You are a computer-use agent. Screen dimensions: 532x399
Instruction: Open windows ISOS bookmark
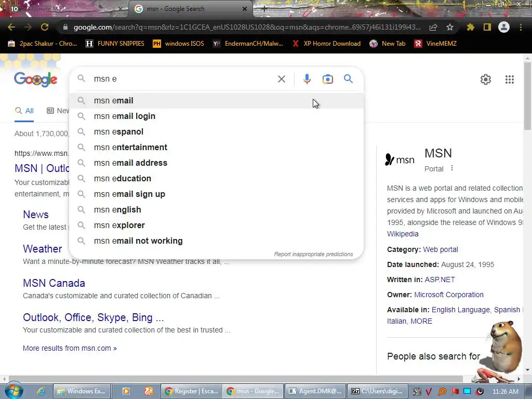pyautogui.click(x=179, y=44)
